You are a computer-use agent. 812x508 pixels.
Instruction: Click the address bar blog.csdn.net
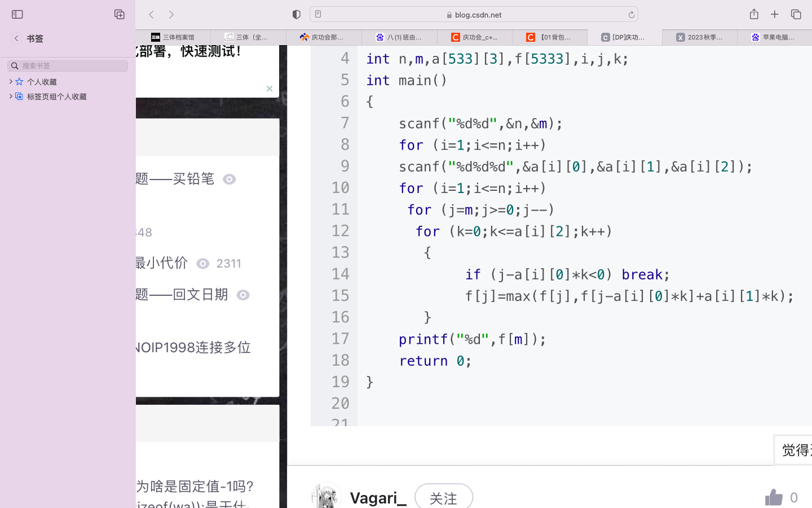pyautogui.click(x=474, y=15)
